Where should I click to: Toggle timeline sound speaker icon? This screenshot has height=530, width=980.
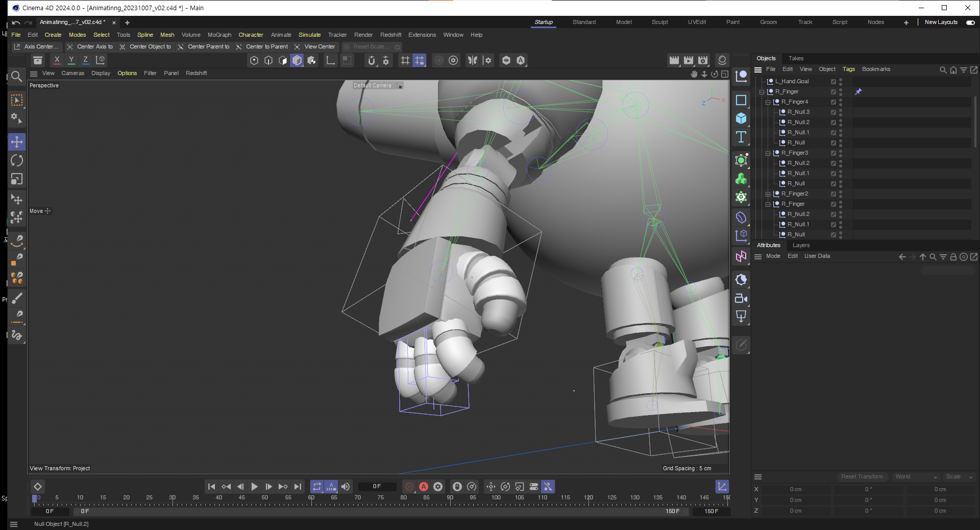coord(346,487)
